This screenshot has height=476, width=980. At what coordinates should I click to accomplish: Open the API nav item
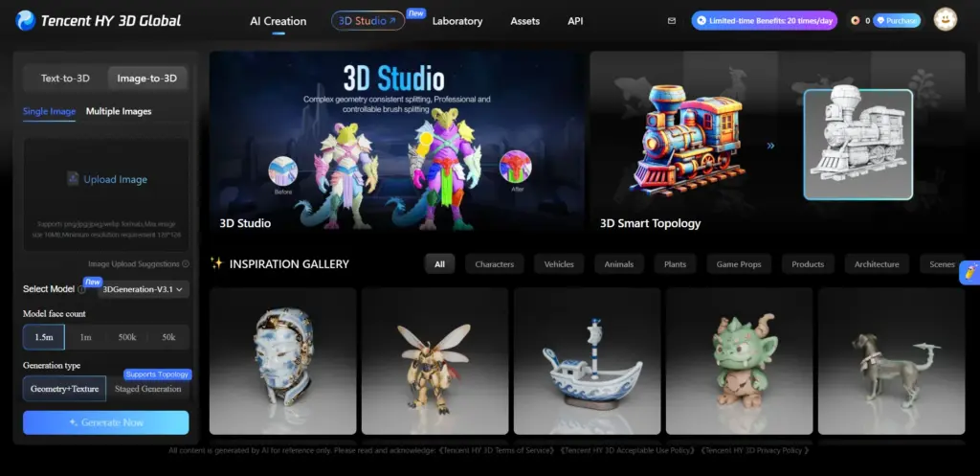[x=575, y=21]
